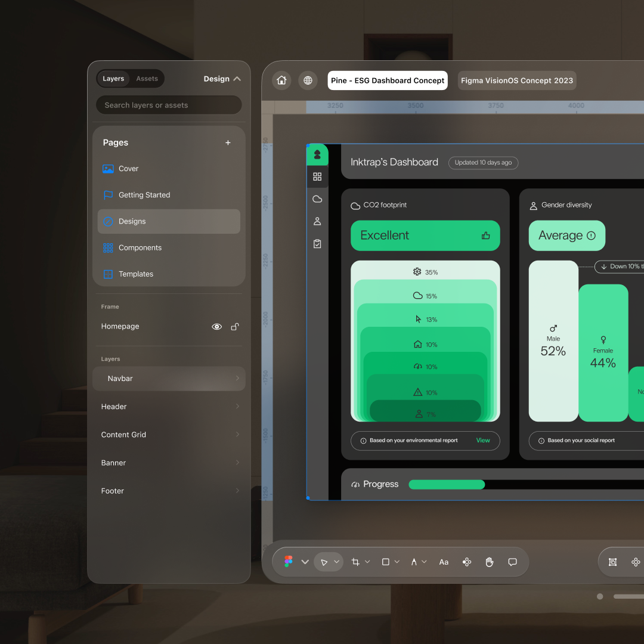The height and width of the screenshot is (644, 644).
Task: Expand the Footer layer
Action: 237,490
